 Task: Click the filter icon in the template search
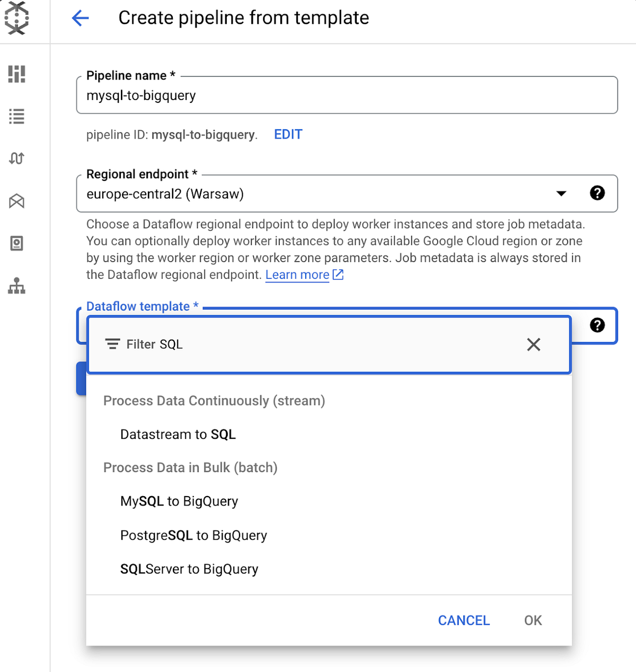[112, 344]
